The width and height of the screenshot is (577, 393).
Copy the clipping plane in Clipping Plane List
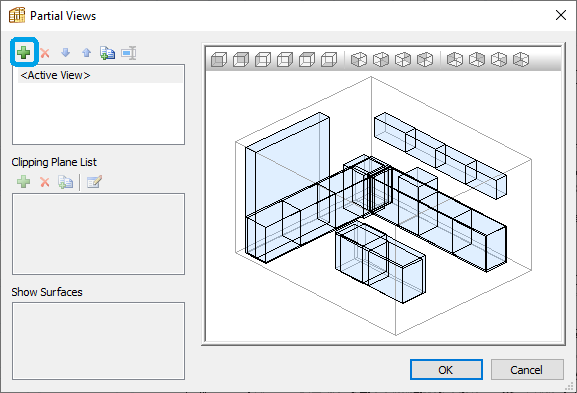(66, 182)
